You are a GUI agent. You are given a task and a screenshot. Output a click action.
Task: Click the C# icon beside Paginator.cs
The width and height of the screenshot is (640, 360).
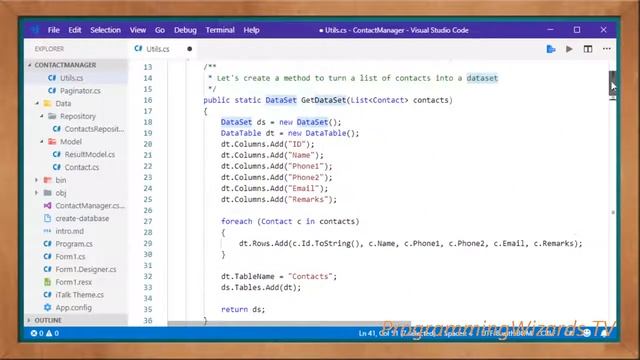click(x=52, y=91)
